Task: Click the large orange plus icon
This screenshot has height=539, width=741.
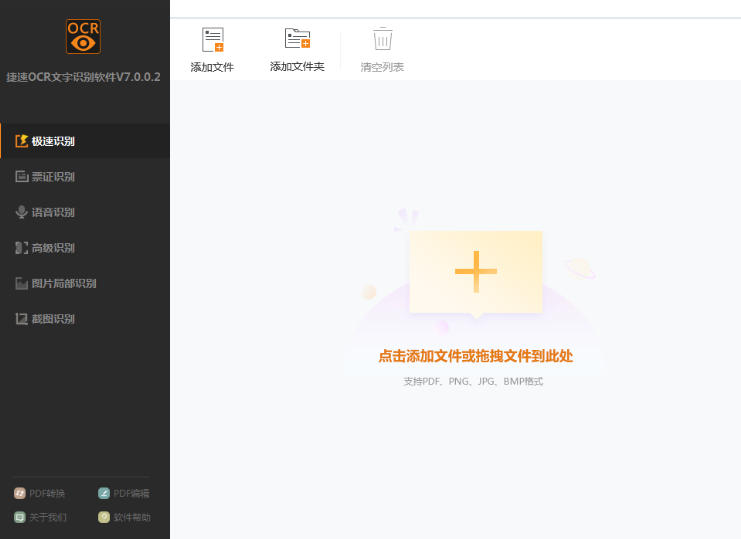Action: (x=476, y=271)
